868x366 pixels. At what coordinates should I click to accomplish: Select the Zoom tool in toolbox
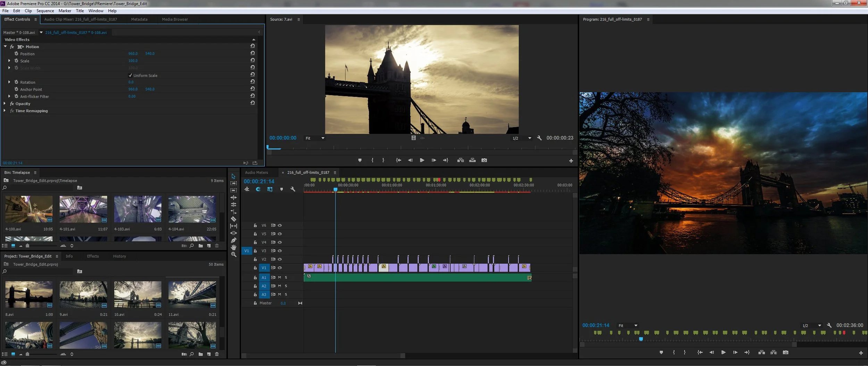pos(234,255)
